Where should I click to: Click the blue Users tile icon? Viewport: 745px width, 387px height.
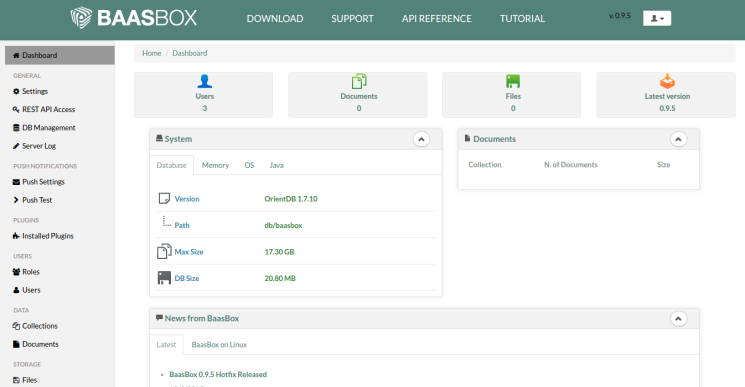(205, 81)
